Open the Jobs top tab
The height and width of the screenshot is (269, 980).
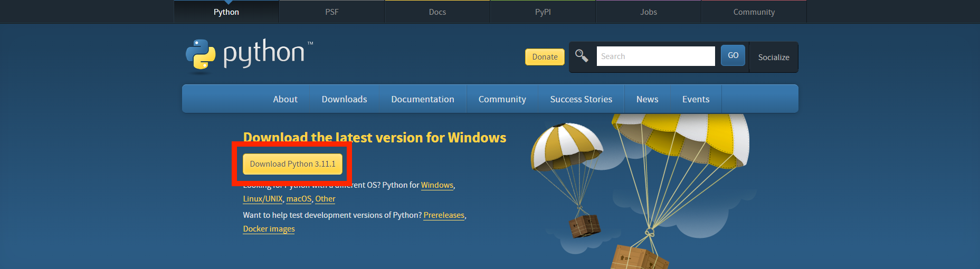(x=649, y=12)
